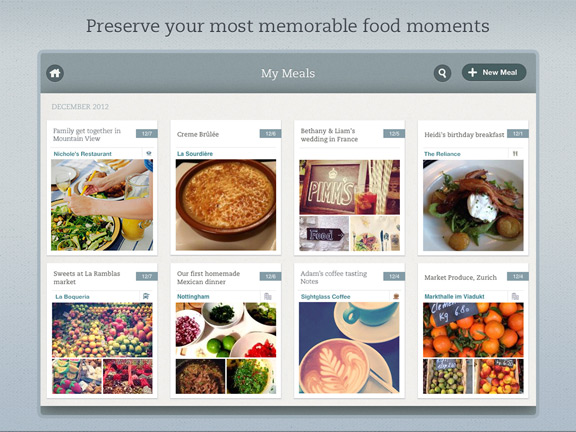Click the market icon beside La Boqueria
This screenshot has width=576, height=432.
point(146,296)
